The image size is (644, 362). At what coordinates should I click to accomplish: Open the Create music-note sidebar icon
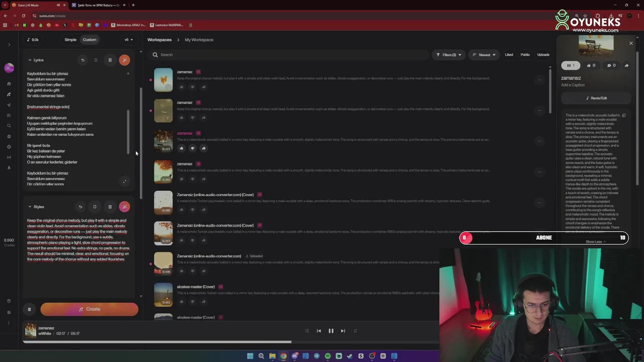point(9,94)
